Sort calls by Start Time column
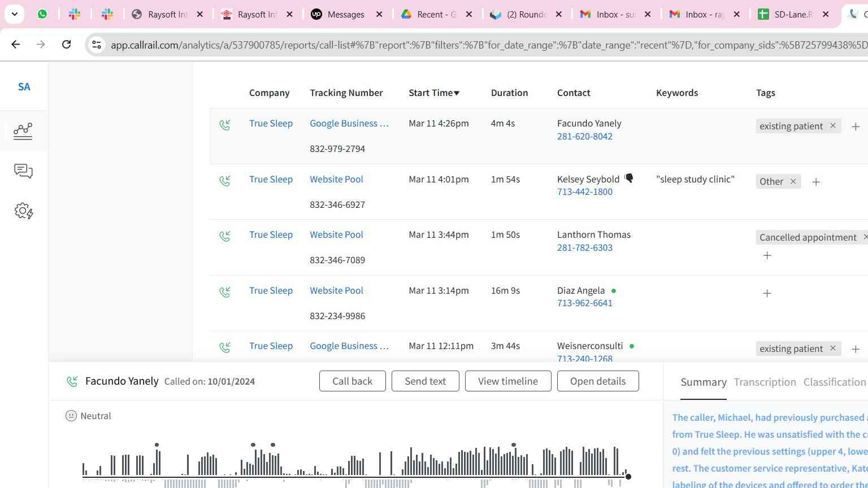The image size is (868, 488). click(x=434, y=93)
